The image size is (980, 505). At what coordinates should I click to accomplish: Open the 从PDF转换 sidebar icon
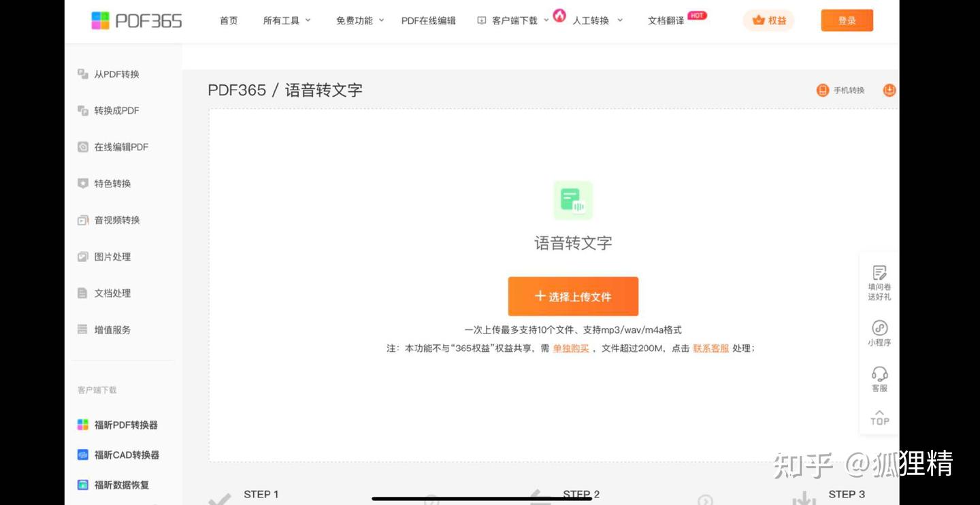[x=83, y=74]
